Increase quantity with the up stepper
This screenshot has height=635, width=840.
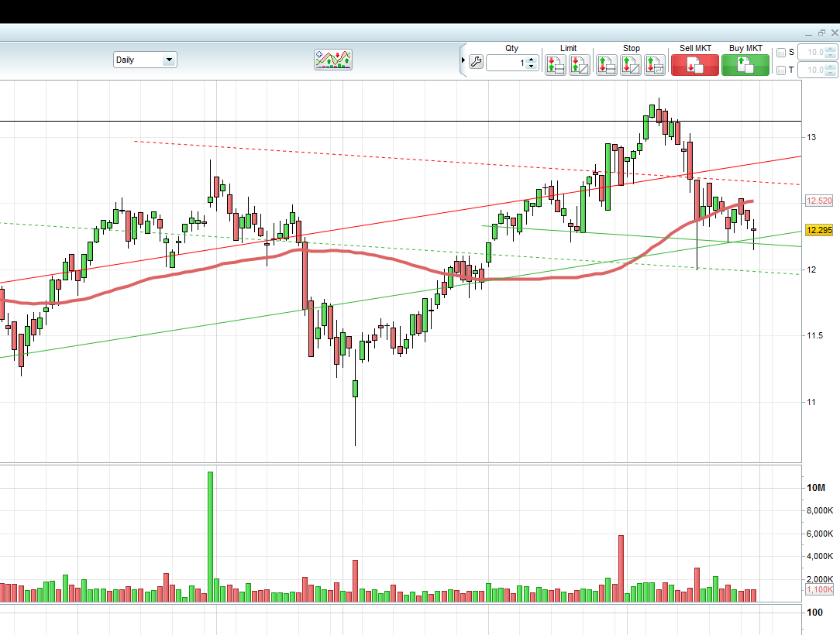(x=532, y=60)
